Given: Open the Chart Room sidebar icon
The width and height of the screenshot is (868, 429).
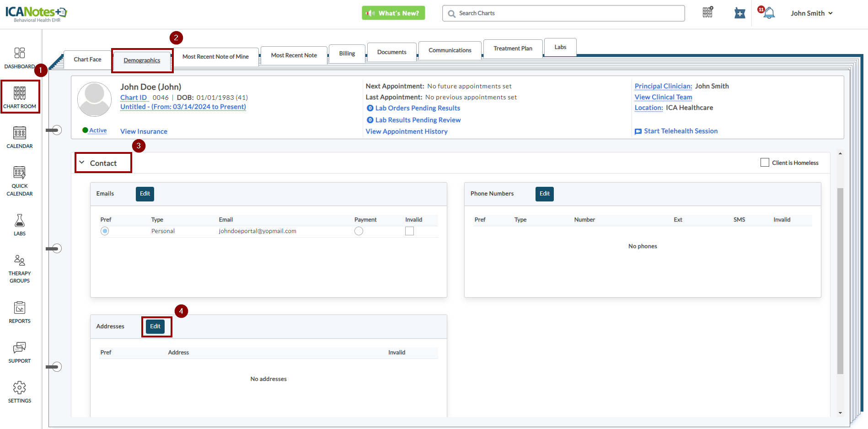Looking at the screenshot, I should [20, 93].
